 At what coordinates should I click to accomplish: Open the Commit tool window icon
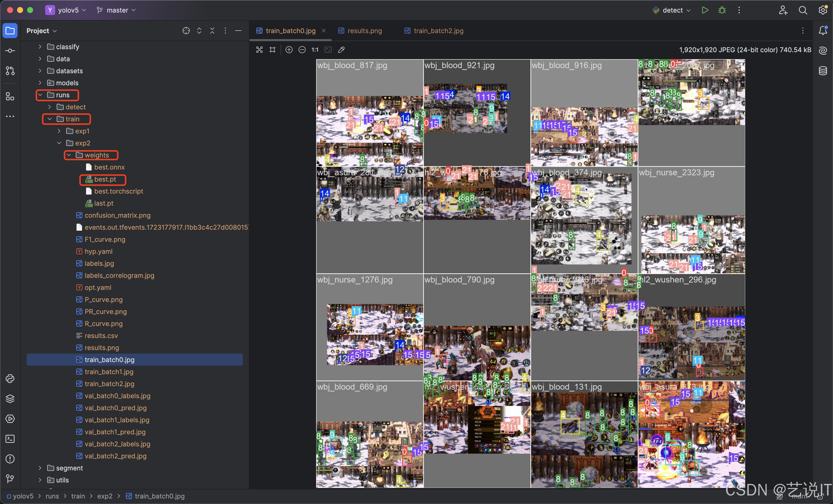pyautogui.click(x=10, y=51)
